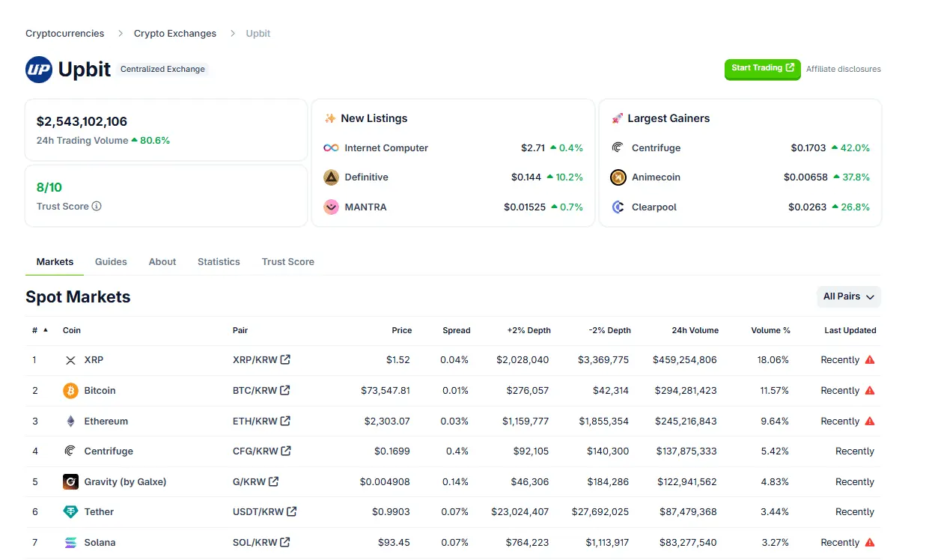Click the Solana coin icon

tap(70, 543)
